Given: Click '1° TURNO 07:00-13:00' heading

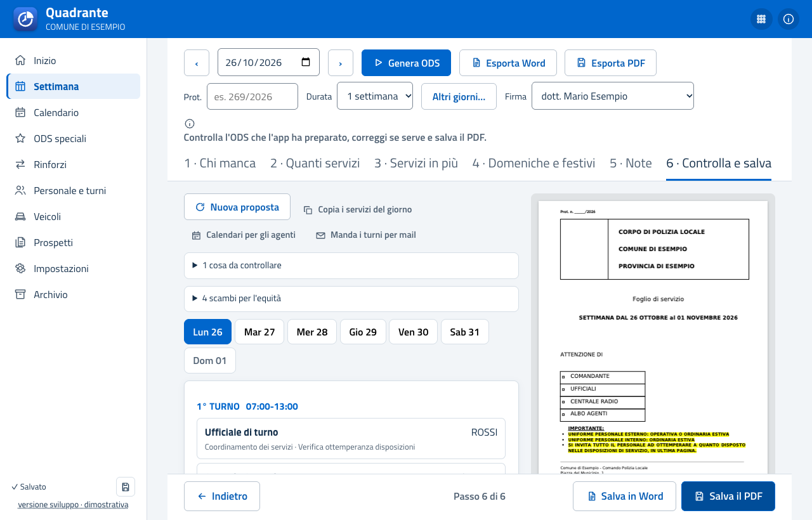Looking at the screenshot, I should (x=247, y=406).
